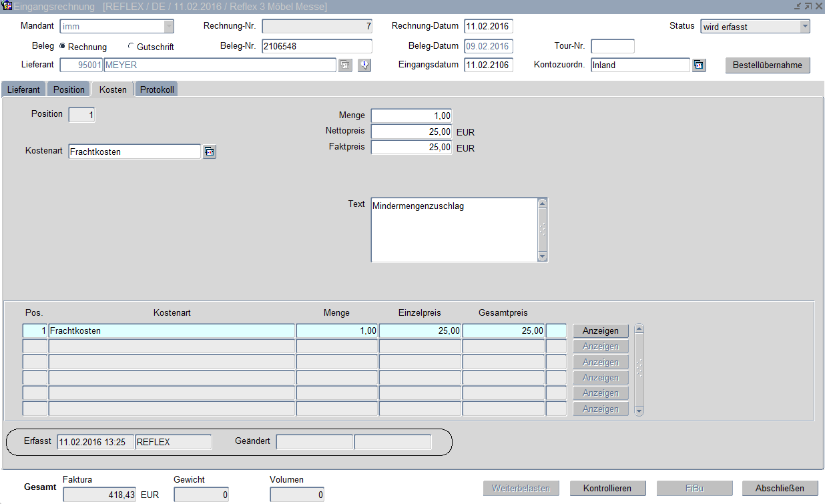This screenshot has width=825, height=504.
Task: Click the Eingangsrechnung window app icon
Action: click(x=7, y=6)
